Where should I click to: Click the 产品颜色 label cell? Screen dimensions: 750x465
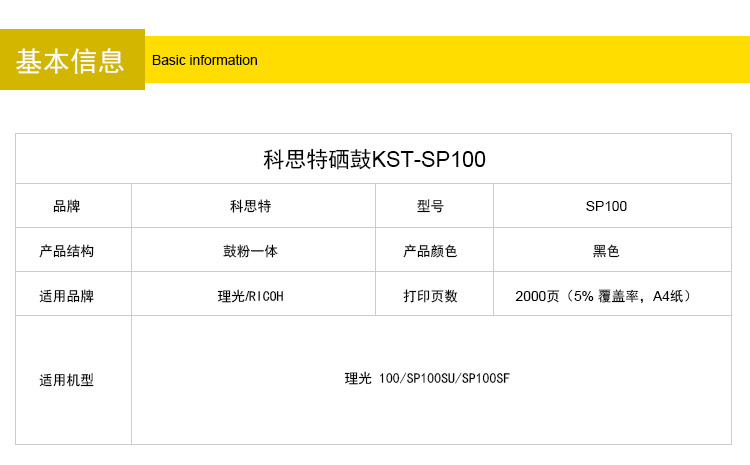click(430, 251)
